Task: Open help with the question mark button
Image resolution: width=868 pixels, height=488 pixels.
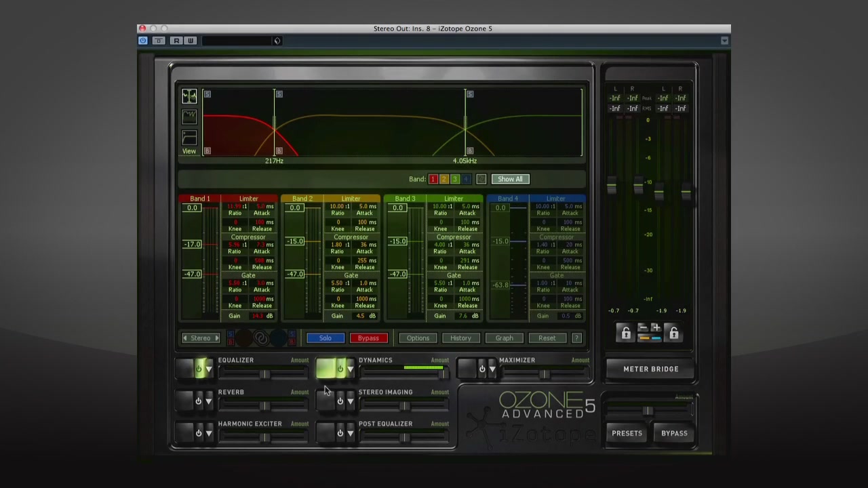Action: [576, 338]
